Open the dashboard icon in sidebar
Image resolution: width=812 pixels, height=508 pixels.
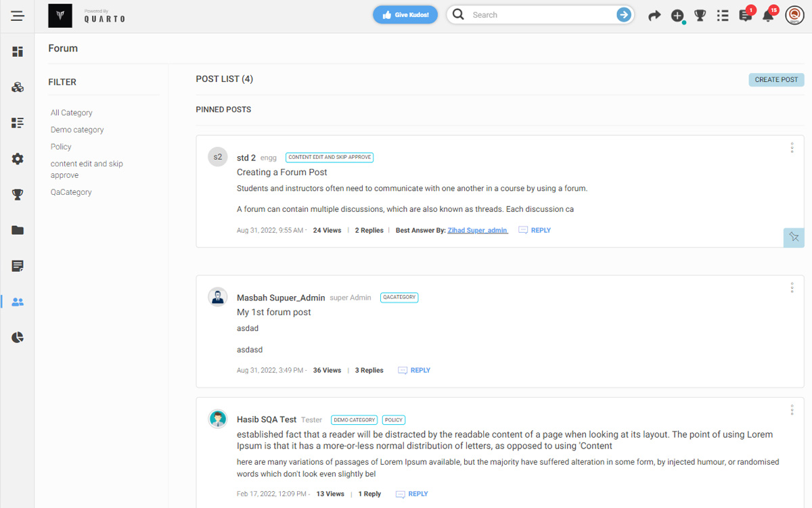click(x=18, y=51)
